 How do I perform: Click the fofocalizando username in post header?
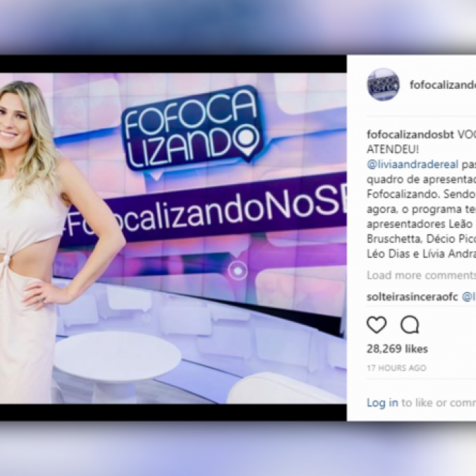(x=443, y=85)
